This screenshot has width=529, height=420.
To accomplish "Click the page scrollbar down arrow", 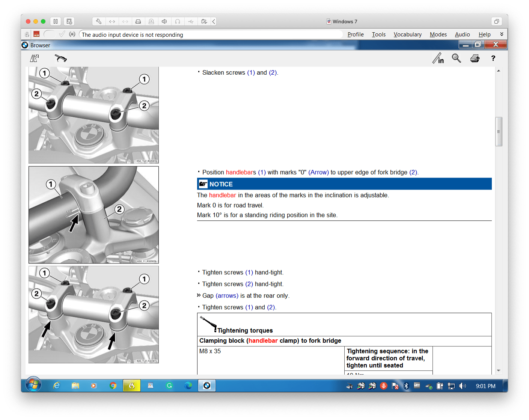I will click(499, 370).
